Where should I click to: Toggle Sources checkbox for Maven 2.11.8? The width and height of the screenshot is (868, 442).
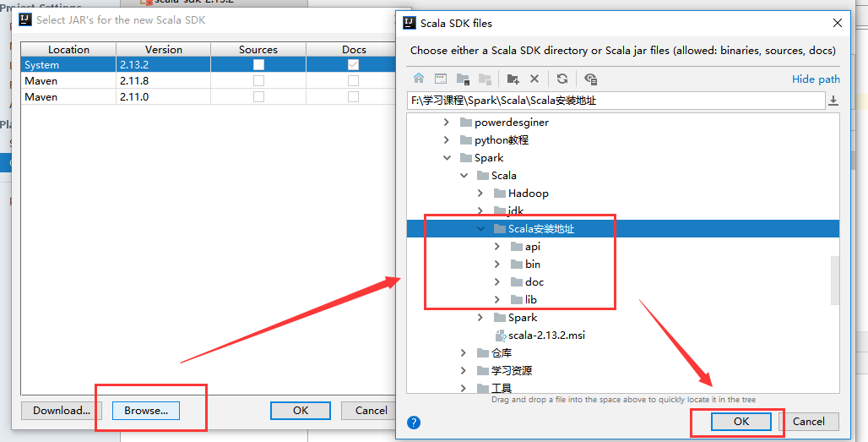point(258,81)
